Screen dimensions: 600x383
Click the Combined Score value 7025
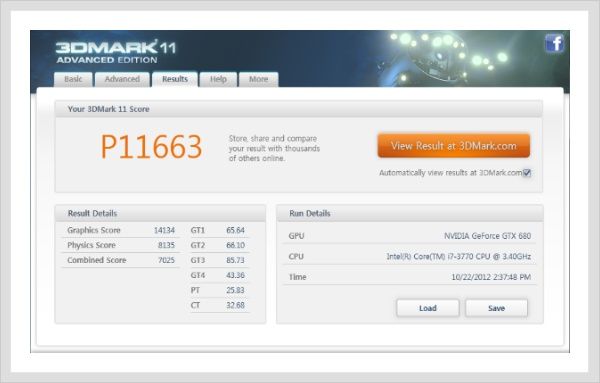[166, 260]
